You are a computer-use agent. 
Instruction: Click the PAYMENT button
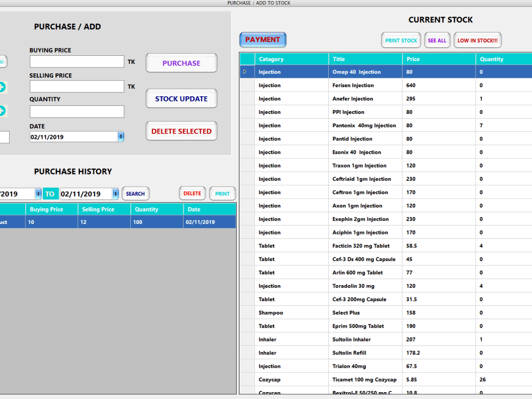pos(263,40)
